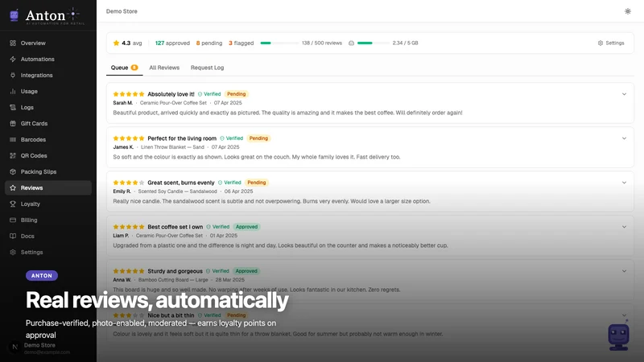This screenshot has height=362, width=644.
Task: Click the Verified badge on Absolutely love it!
Action: (209, 94)
